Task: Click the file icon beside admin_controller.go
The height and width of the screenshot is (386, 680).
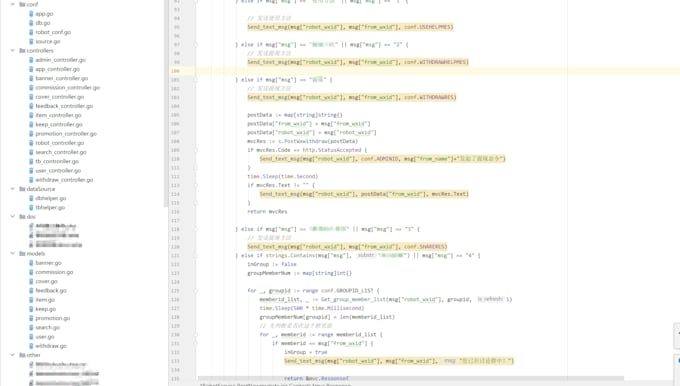Action: pos(31,60)
